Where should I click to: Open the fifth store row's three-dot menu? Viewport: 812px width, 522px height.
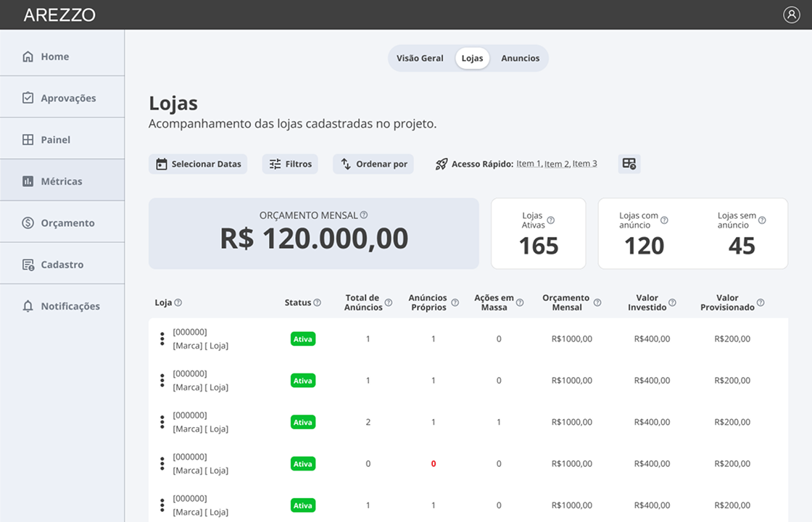[x=162, y=505]
